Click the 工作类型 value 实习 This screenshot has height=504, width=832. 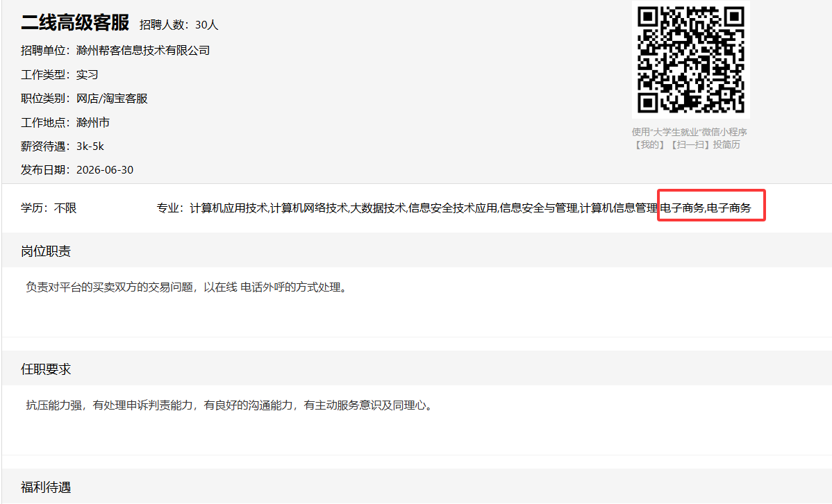[x=87, y=75]
